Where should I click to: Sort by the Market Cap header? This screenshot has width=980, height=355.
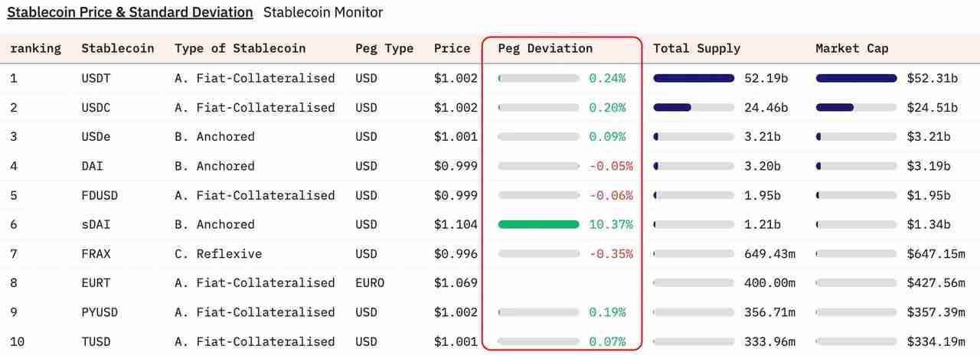click(x=852, y=48)
